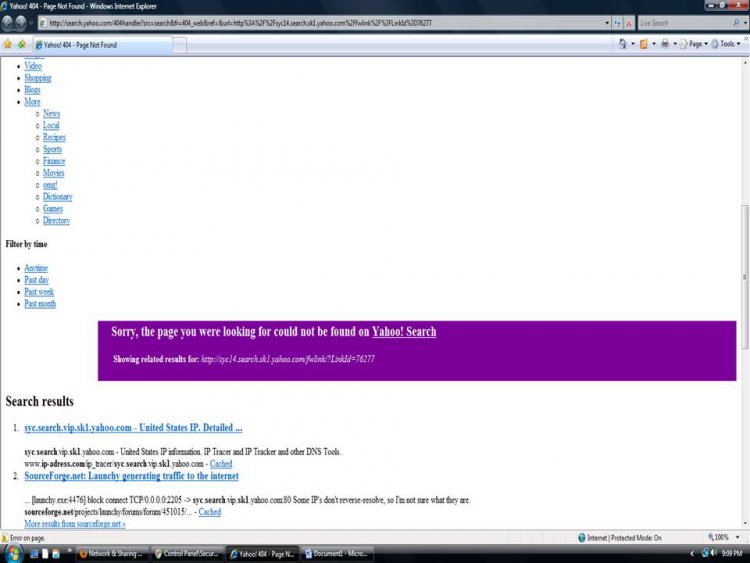Filter results by Past month
Screen dimensions: 750x563
(40, 304)
